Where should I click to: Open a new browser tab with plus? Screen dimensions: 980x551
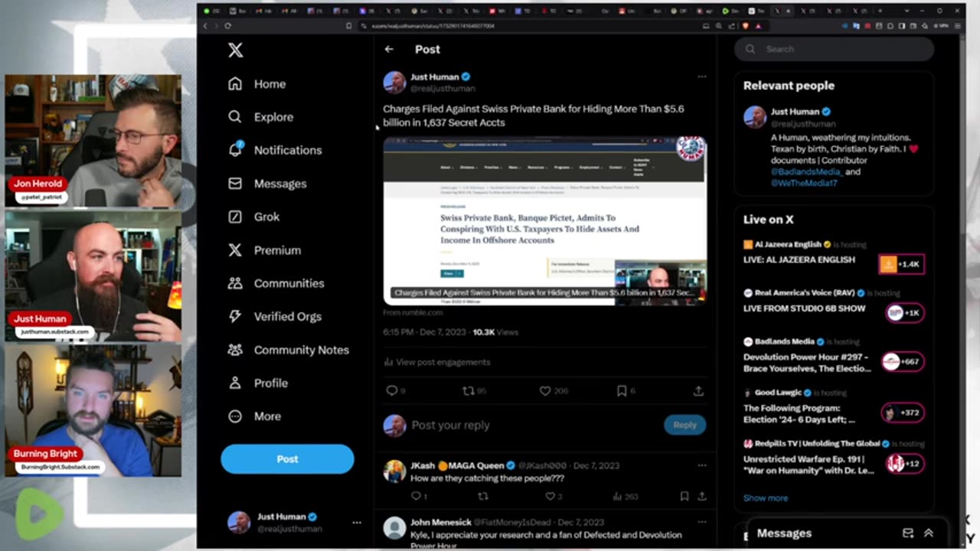[880, 11]
